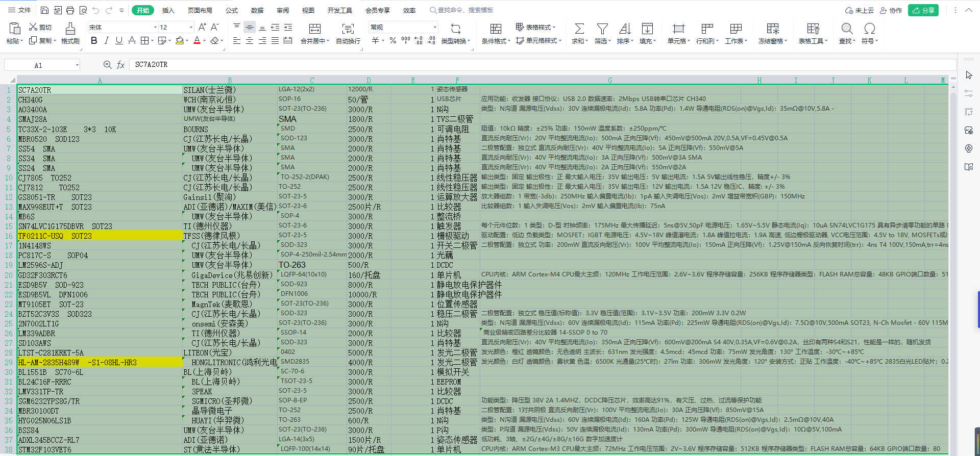
Task: Expand the Table Style (表格样式) dropdown
Action: pos(554,27)
